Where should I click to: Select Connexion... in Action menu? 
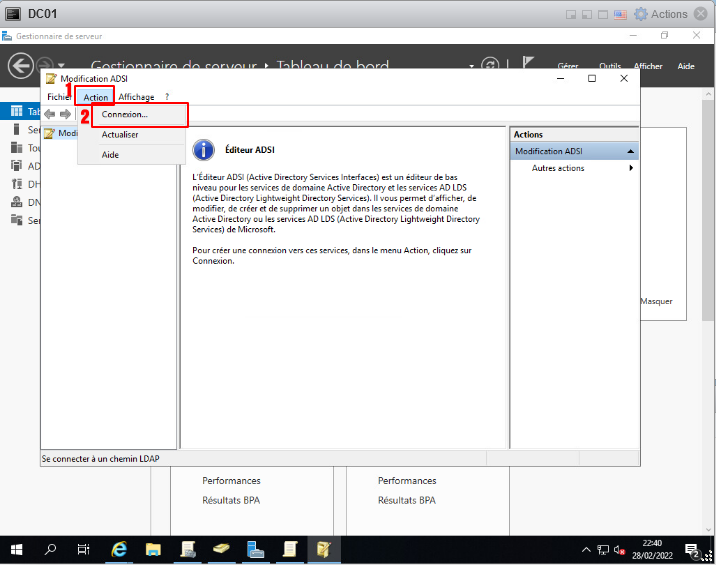[125, 115]
